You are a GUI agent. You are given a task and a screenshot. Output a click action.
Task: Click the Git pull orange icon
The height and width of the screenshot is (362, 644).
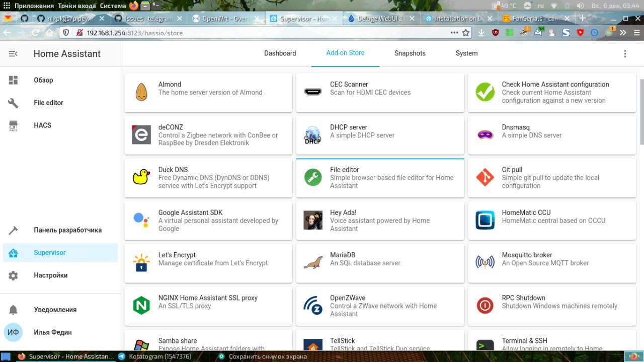coord(485,177)
